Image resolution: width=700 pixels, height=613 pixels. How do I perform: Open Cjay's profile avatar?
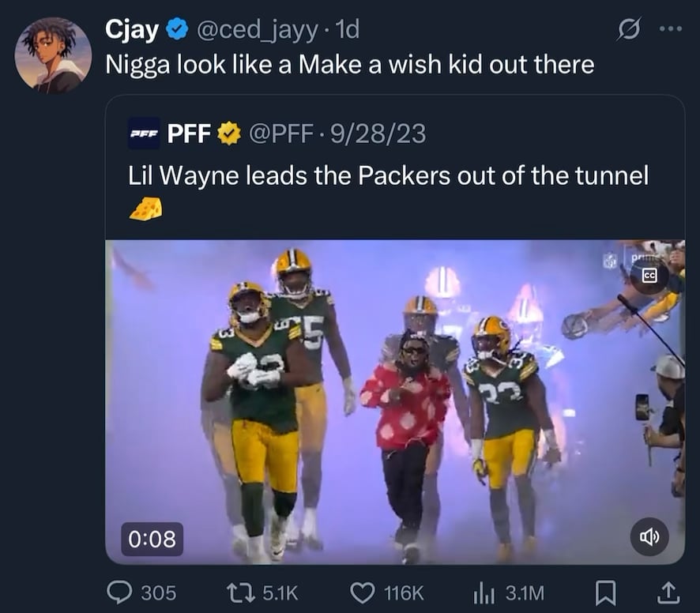pos(53,55)
